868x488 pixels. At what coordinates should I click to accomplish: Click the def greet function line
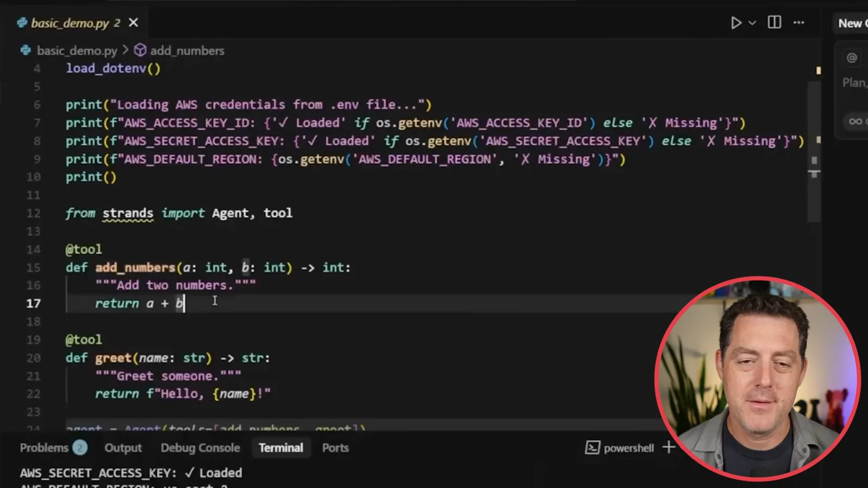[168, 358]
